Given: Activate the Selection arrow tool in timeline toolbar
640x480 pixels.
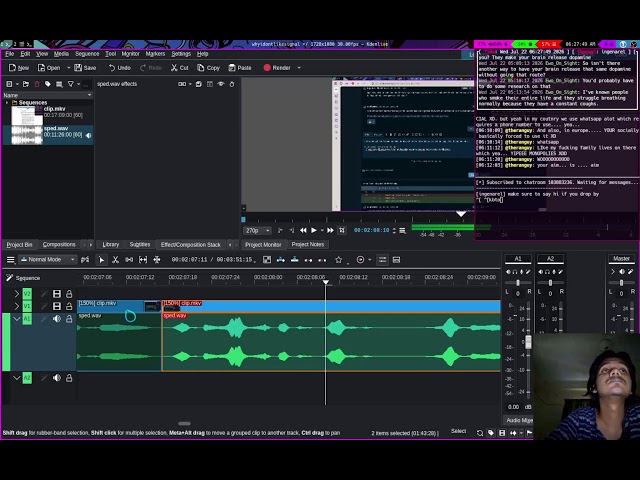Looking at the screenshot, I should 102,260.
